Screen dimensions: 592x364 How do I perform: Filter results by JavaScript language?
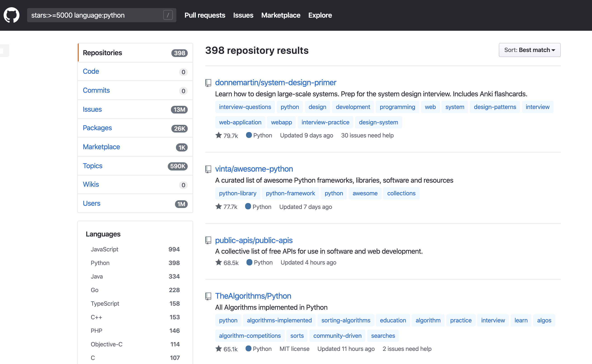(104, 249)
